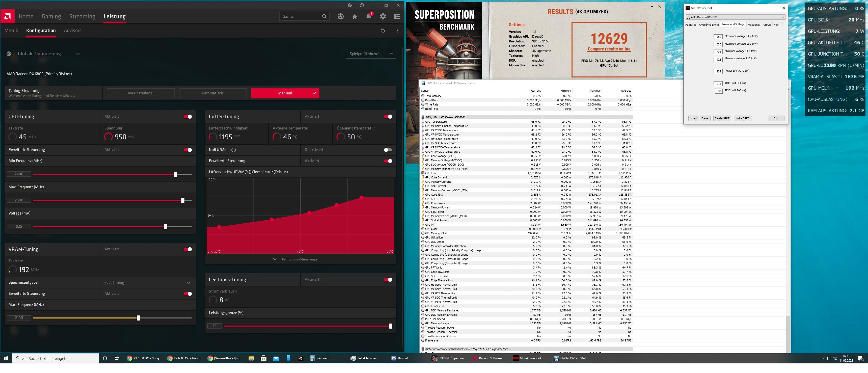Click Min Frequenz slider handle
This screenshot has height=373, width=868.
pyautogui.click(x=175, y=174)
